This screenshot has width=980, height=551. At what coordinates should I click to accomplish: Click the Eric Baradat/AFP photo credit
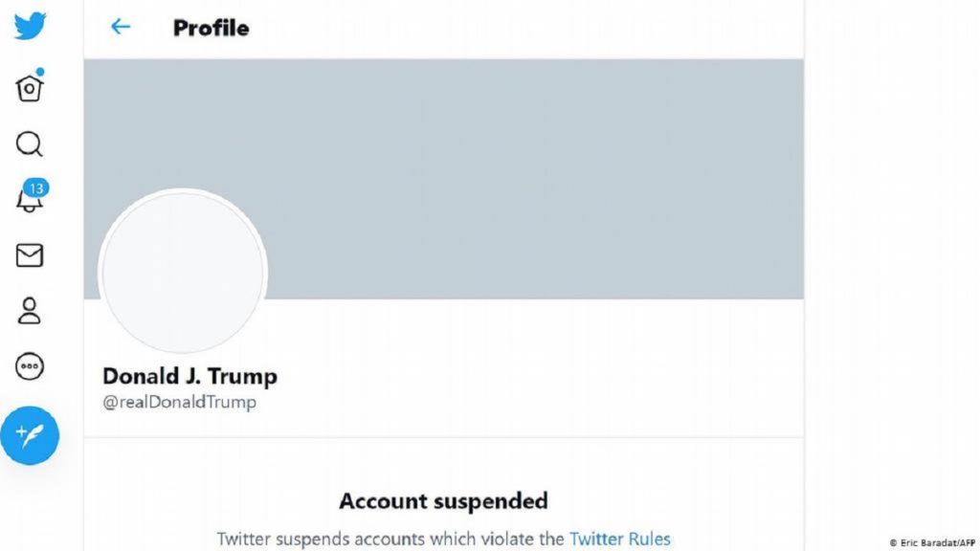pyautogui.click(x=931, y=542)
